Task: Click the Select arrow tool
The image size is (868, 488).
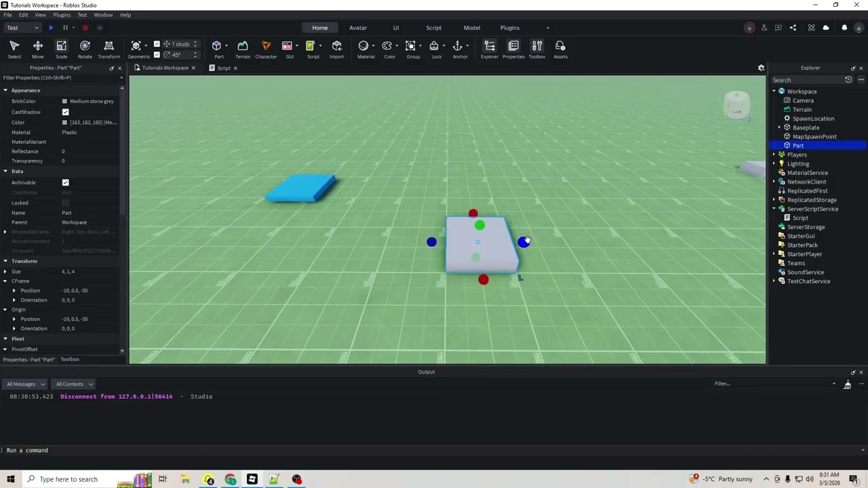Action: coord(14,49)
